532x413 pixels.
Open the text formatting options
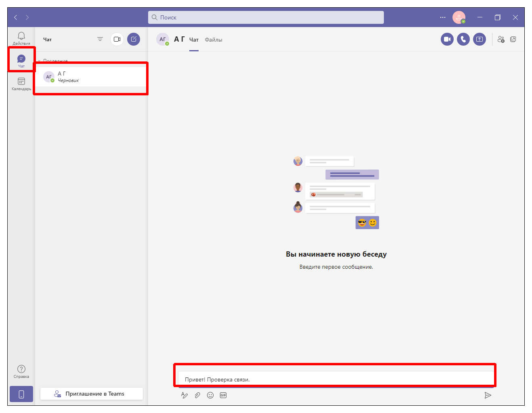[184, 395]
